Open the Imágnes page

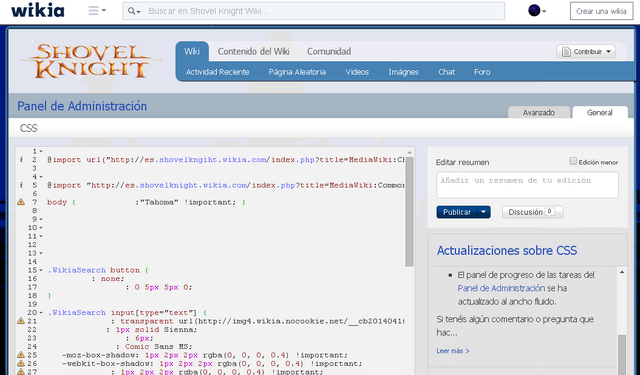coord(403,72)
